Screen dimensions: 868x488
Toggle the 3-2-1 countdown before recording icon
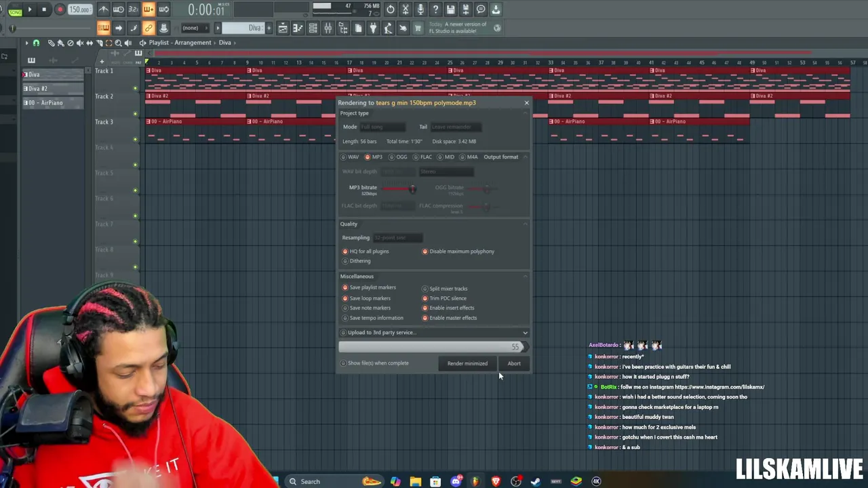tap(133, 9)
